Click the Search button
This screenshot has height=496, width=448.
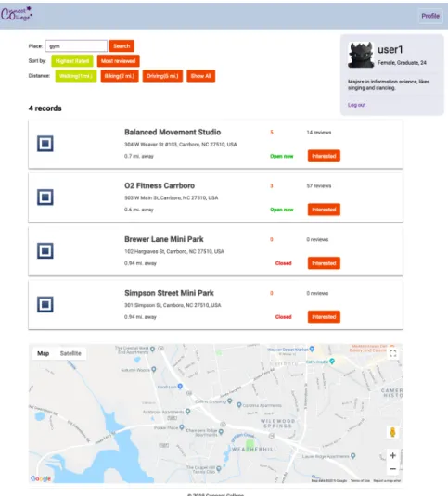122,46
